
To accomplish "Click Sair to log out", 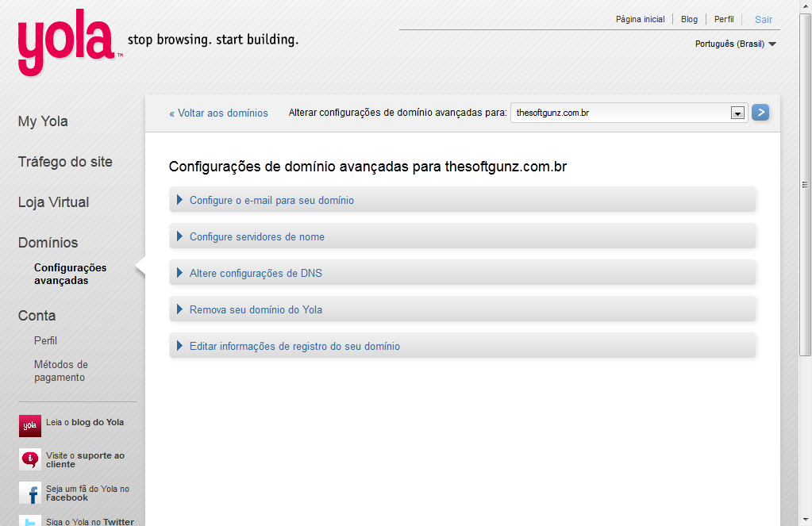I will click(764, 20).
